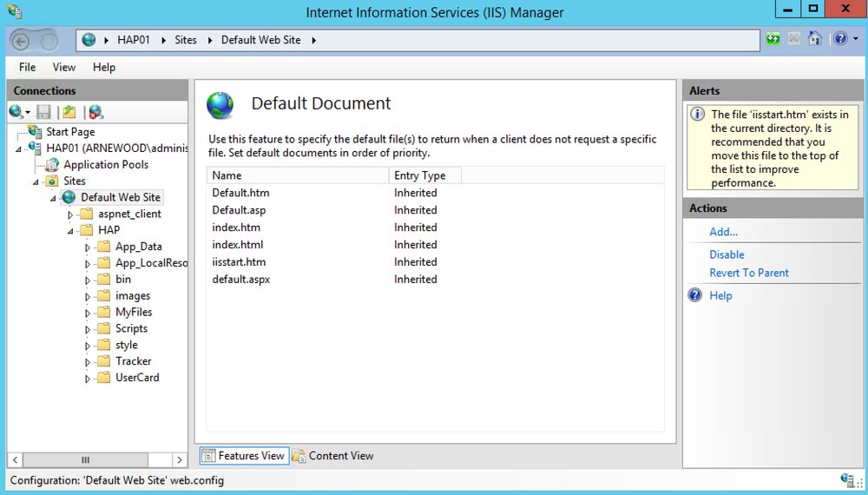868x495 pixels.
Task: Click Sites in the address breadcrumb
Action: [x=186, y=40]
